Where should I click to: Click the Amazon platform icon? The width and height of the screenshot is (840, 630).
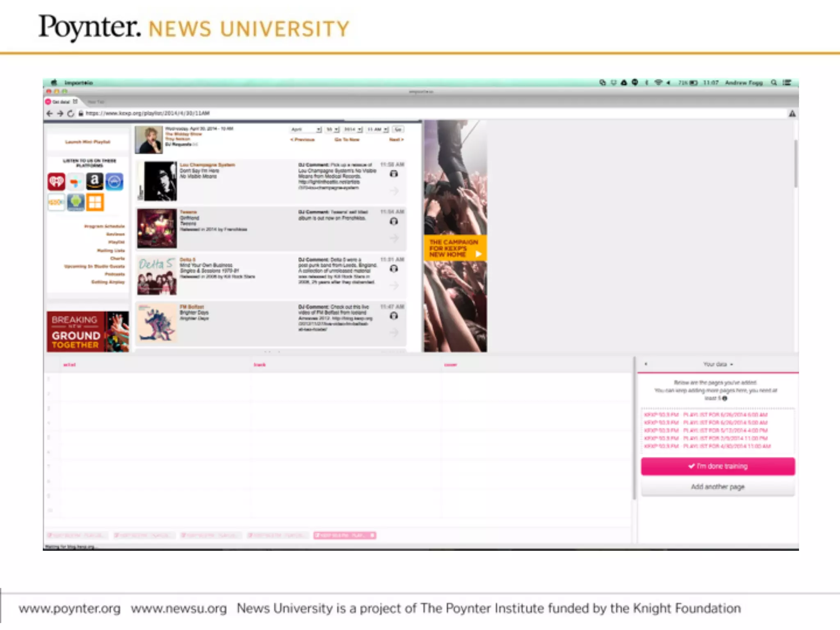click(95, 181)
